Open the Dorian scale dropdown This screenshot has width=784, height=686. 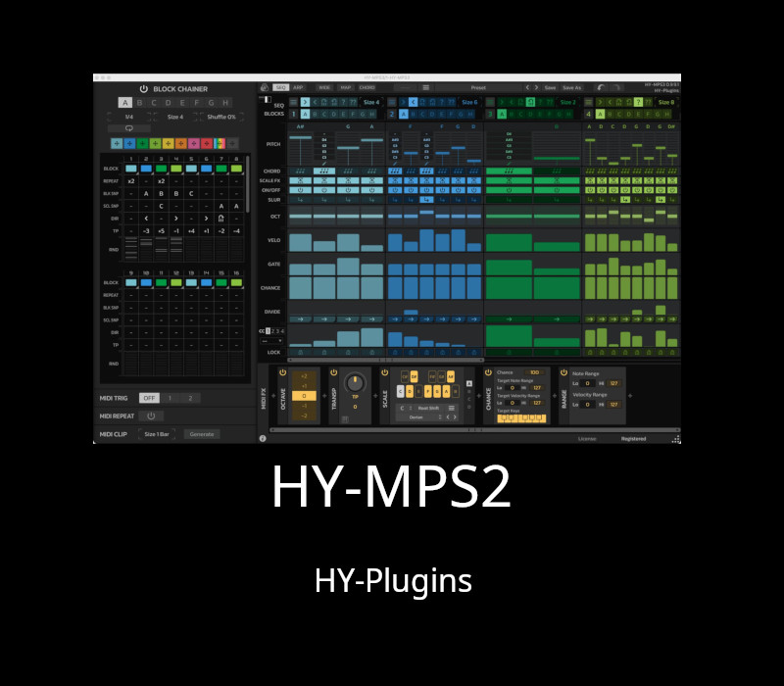tap(416, 416)
